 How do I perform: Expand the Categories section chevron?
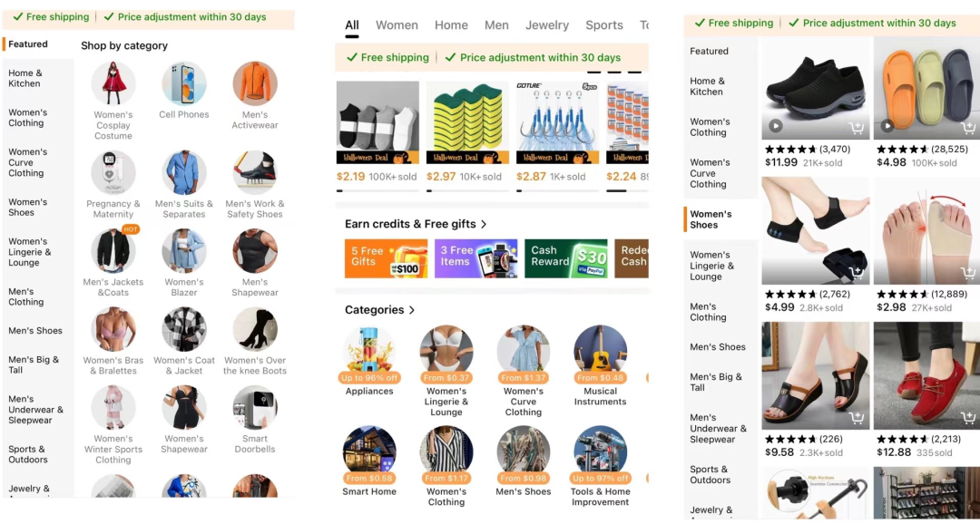pos(412,310)
